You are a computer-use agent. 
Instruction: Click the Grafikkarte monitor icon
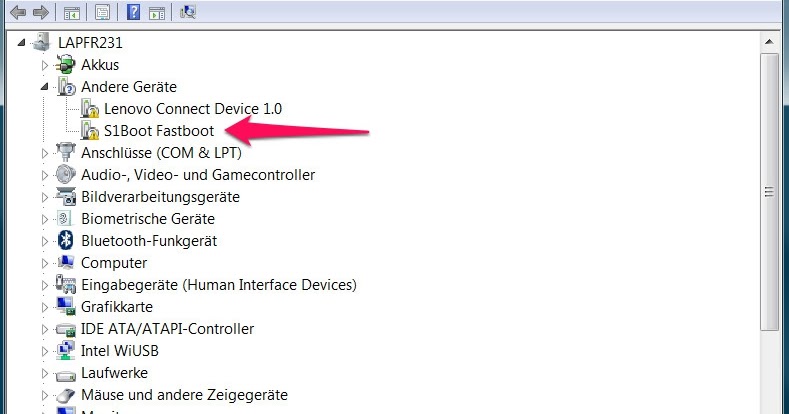[x=67, y=307]
